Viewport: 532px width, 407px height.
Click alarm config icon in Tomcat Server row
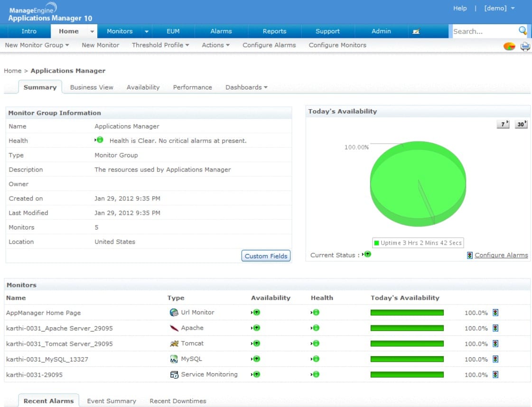click(495, 343)
